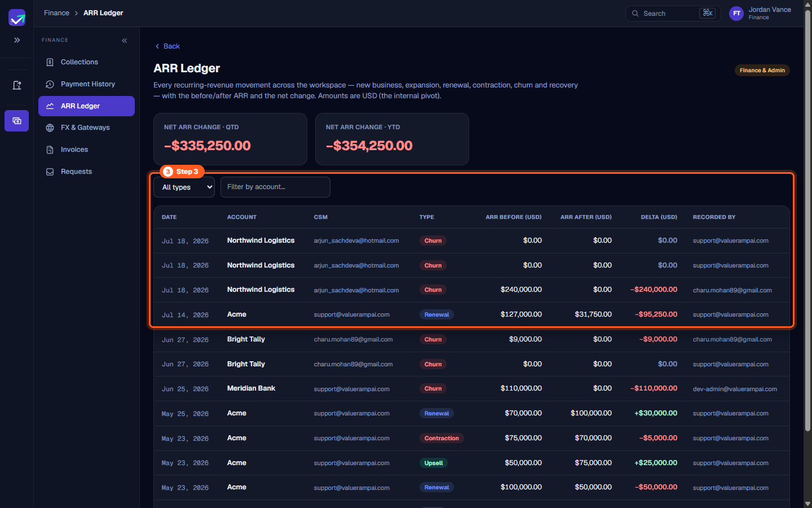The height and width of the screenshot is (508, 812).
Task: Click Net ARR Change YTD card
Action: click(392, 139)
